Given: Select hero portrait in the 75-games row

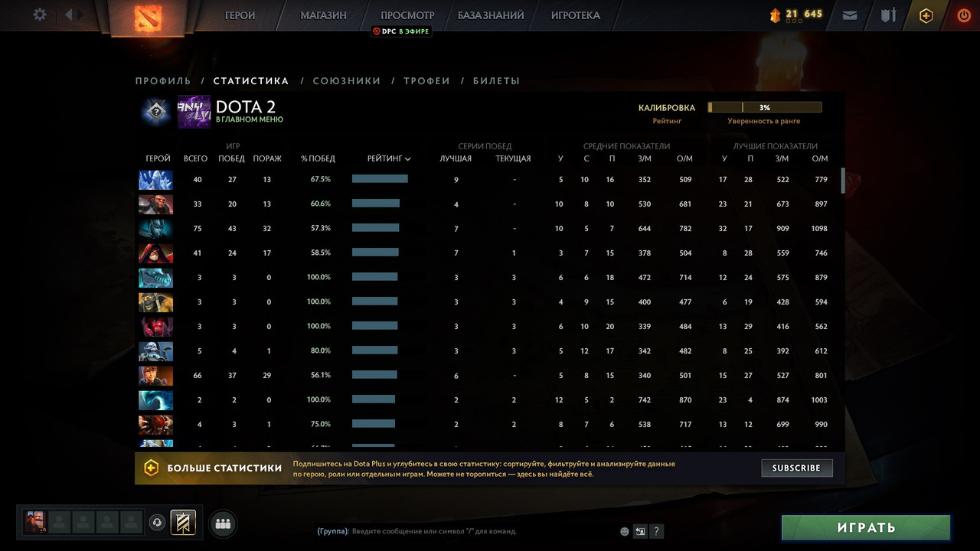Looking at the screenshot, I should 155,229.
